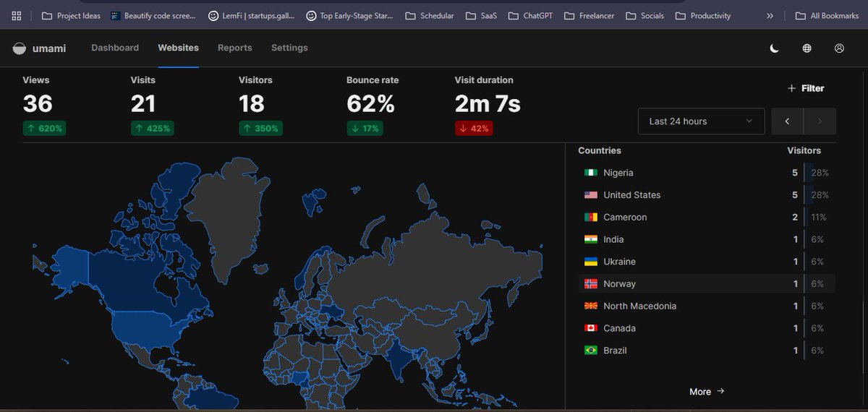Click Visit duration 42% change badge

[x=473, y=129]
